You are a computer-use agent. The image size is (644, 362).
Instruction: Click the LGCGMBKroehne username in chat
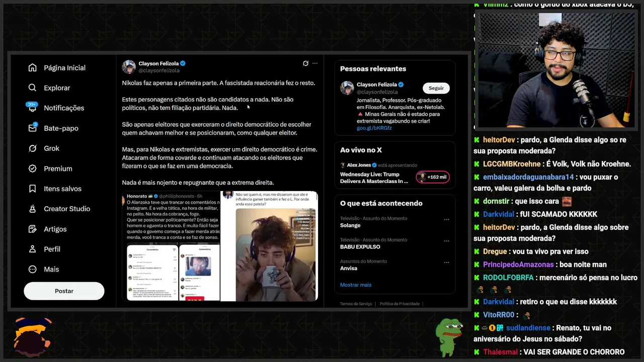512,164
